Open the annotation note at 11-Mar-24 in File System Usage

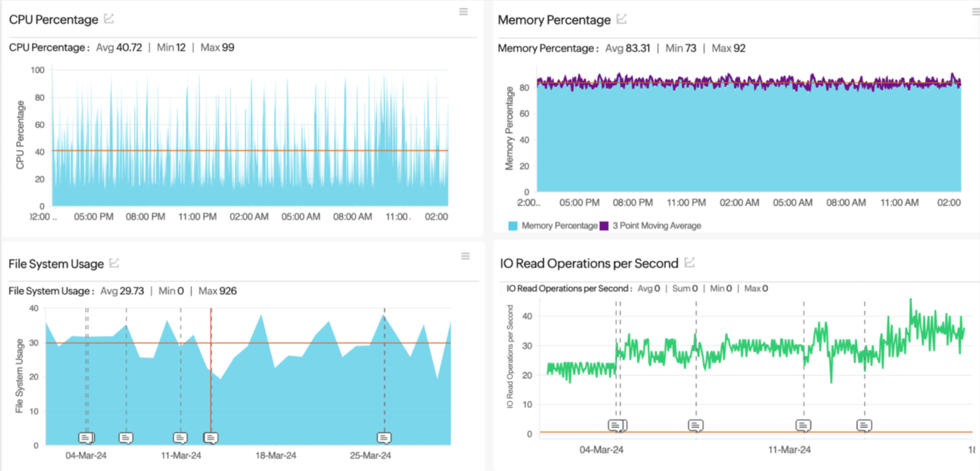click(180, 438)
